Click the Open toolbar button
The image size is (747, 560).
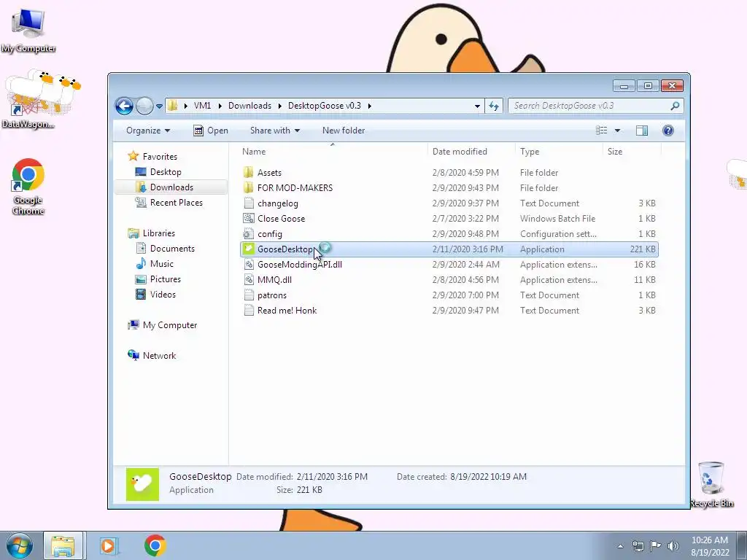[211, 131]
